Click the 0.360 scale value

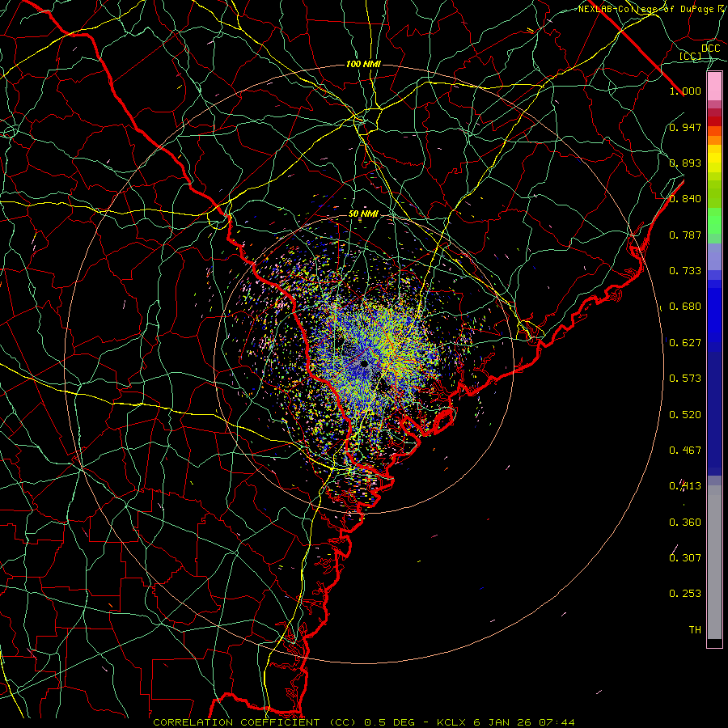(685, 523)
